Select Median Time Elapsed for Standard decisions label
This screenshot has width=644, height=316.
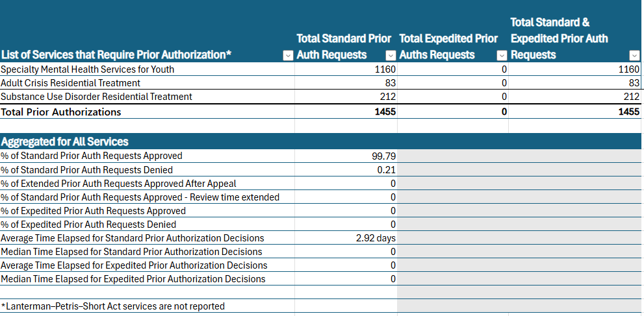tap(132, 252)
